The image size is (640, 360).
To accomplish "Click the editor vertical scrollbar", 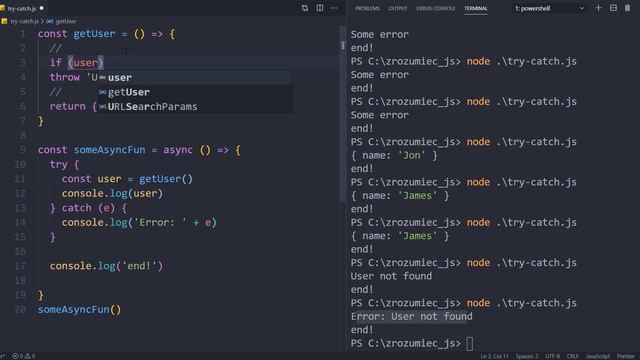I will tap(342, 114).
